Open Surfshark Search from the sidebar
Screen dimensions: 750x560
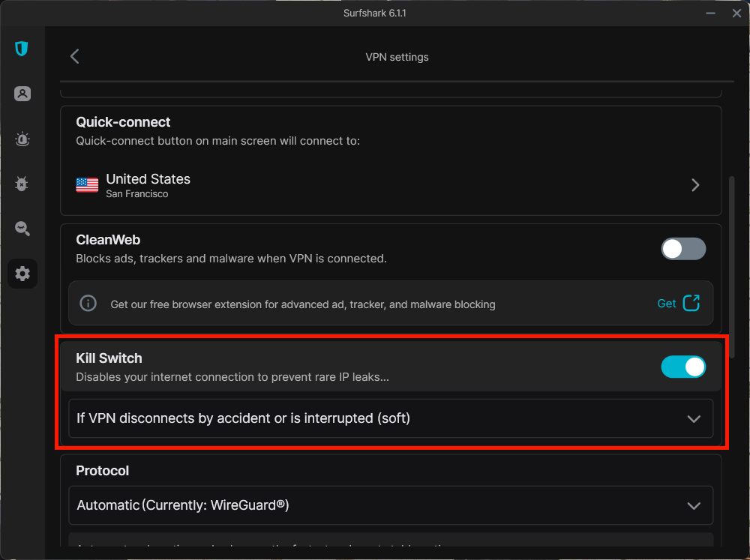(x=22, y=229)
